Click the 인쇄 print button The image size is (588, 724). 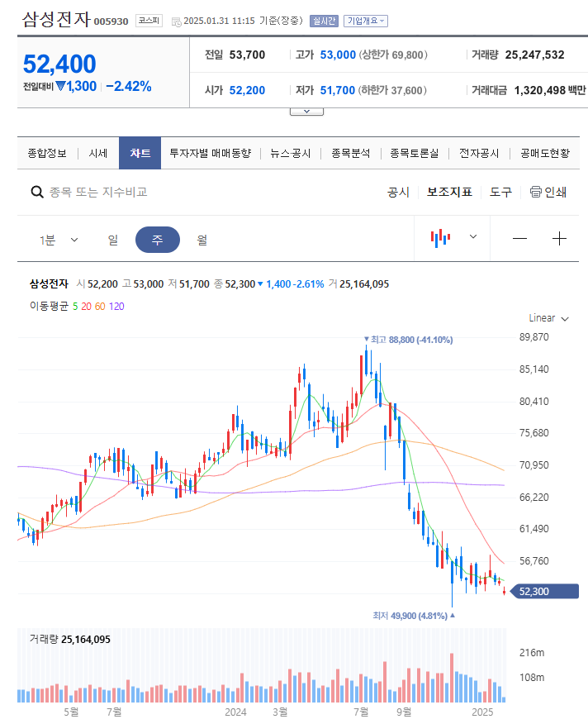click(x=548, y=192)
